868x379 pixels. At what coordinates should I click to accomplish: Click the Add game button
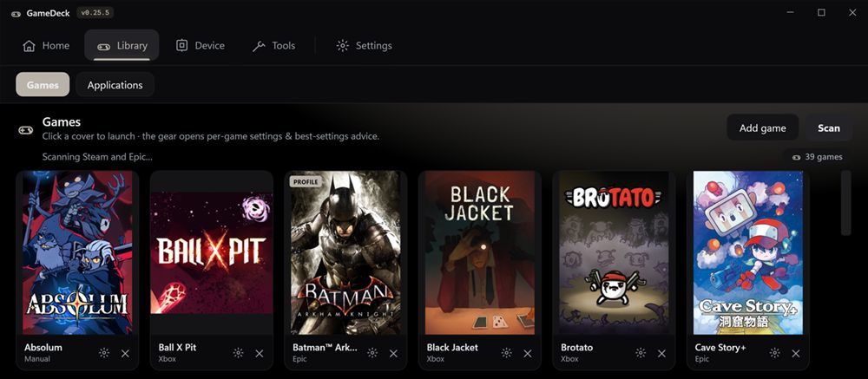762,127
